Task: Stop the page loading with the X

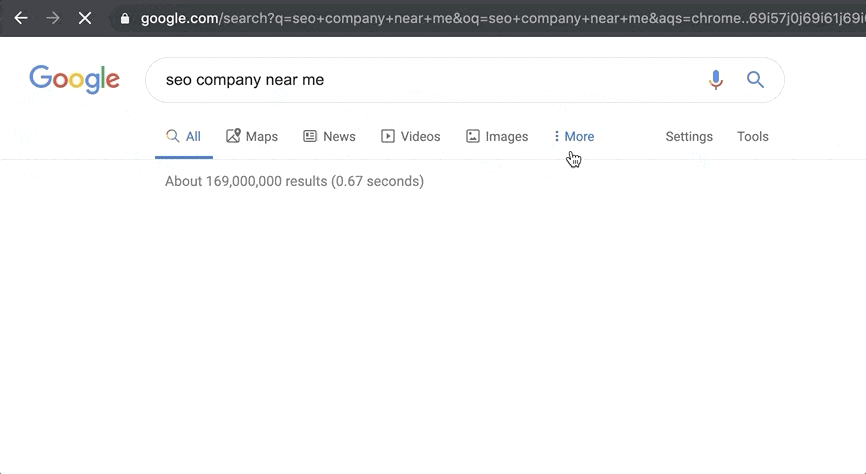Action: (x=85, y=18)
